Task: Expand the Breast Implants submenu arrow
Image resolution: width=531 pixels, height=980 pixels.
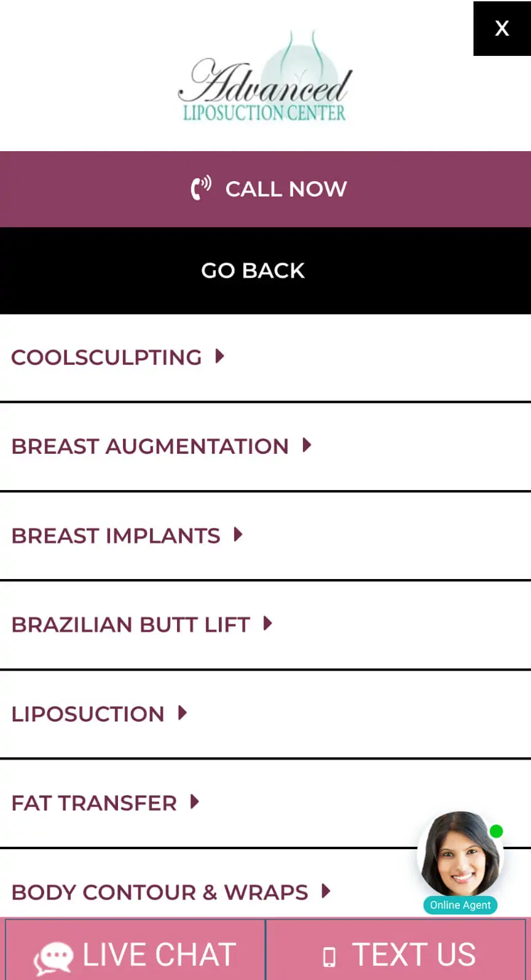Action: (x=238, y=534)
